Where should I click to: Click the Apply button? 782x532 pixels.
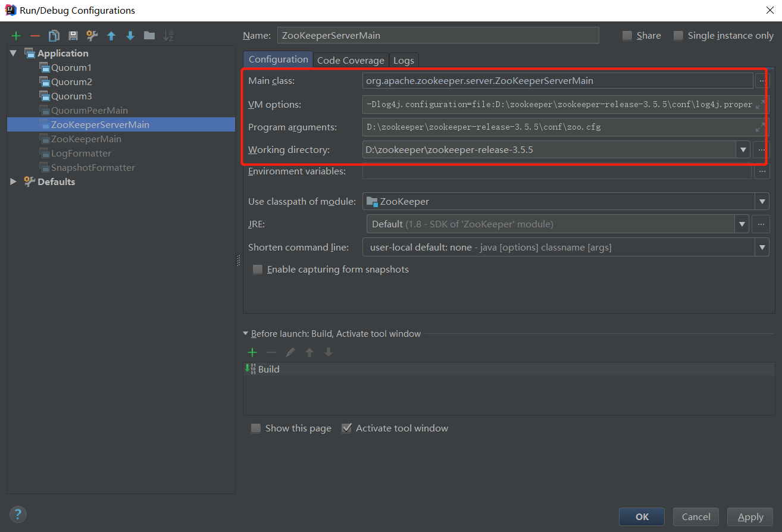click(750, 517)
